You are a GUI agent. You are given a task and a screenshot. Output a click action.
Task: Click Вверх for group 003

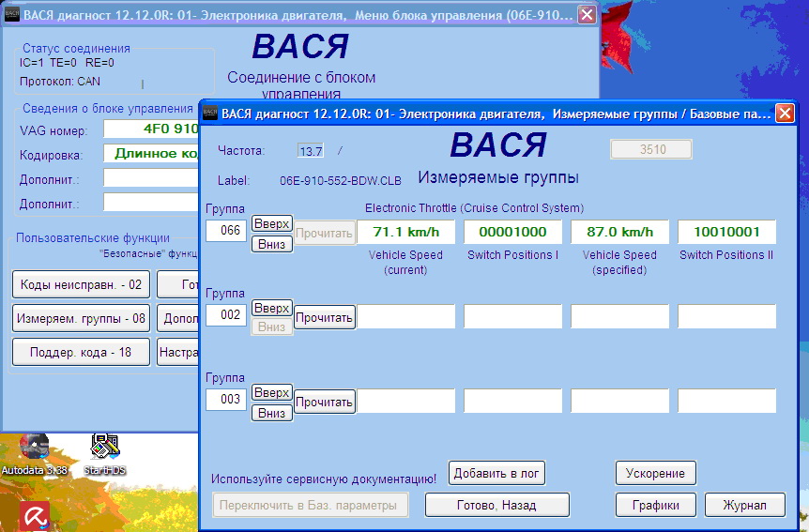[x=272, y=393]
